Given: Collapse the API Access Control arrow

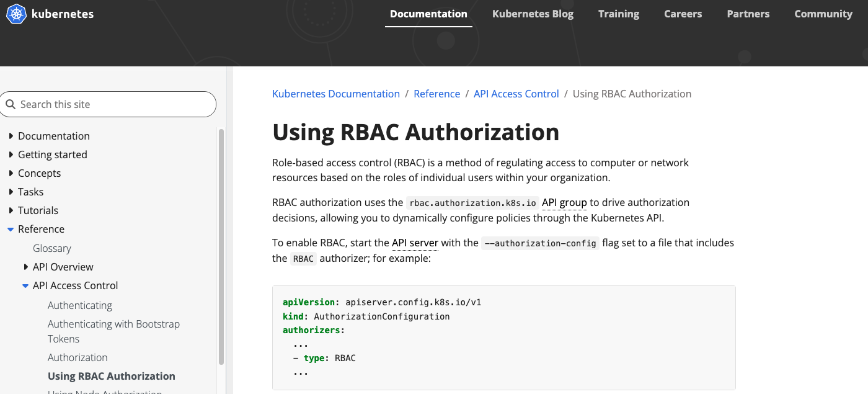Looking at the screenshot, I should [x=25, y=286].
